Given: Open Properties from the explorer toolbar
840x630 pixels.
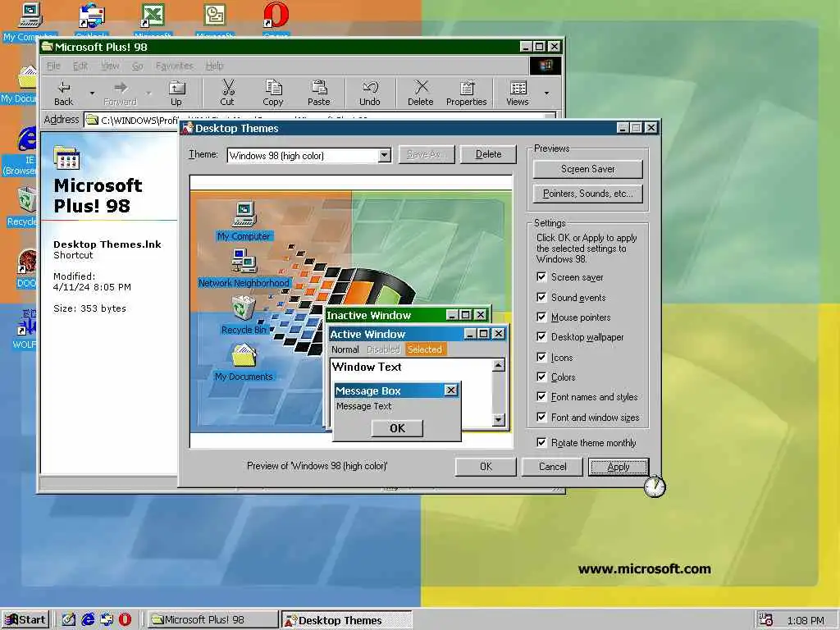Looking at the screenshot, I should (467, 94).
